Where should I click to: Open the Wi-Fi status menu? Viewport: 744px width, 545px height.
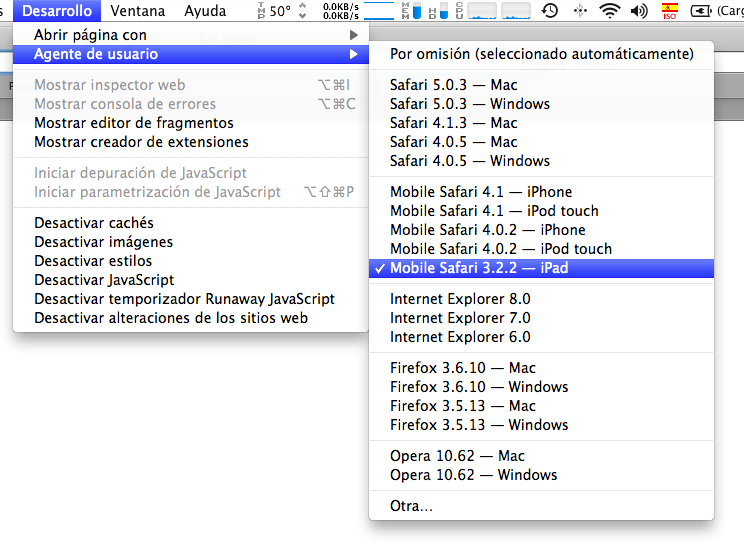pyautogui.click(x=610, y=10)
